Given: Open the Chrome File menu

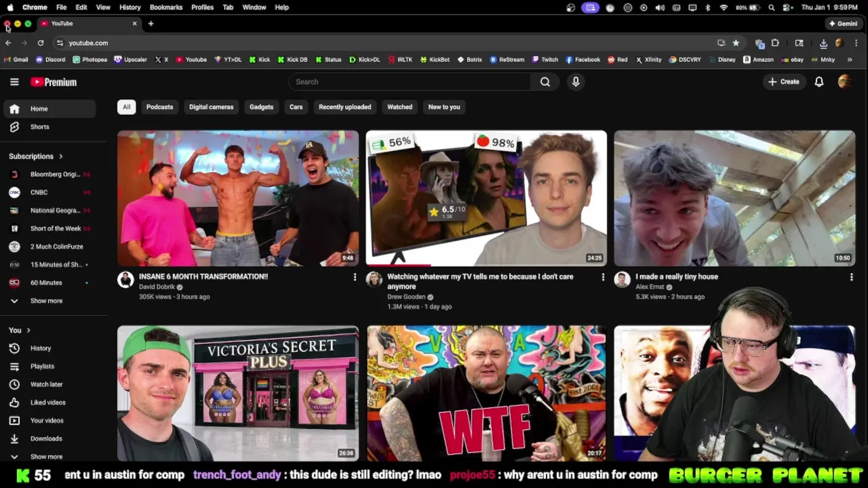Looking at the screenshot, I should coord(61,7).
